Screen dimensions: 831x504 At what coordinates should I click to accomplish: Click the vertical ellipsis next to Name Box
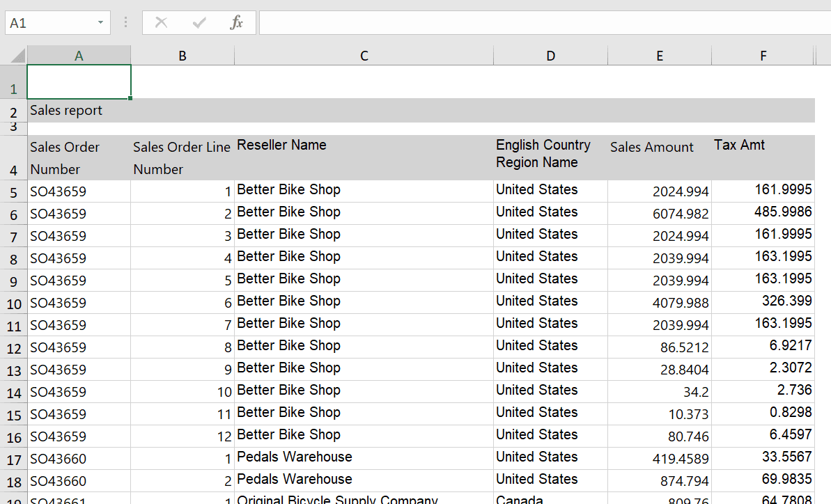coord(124,22)
